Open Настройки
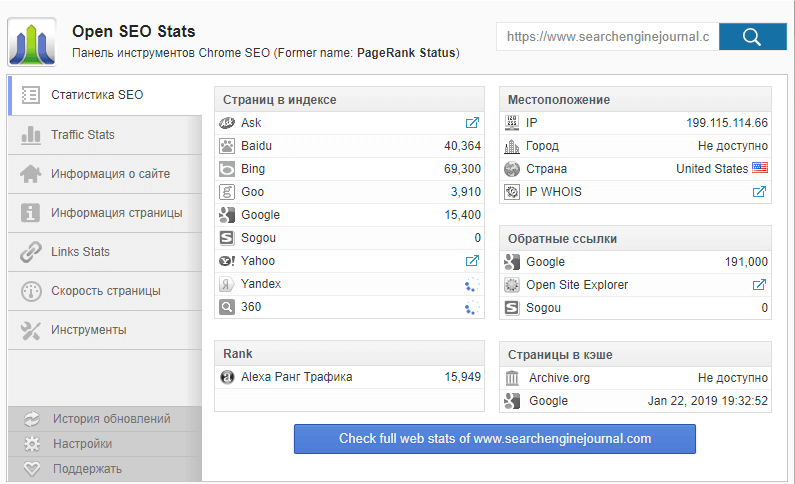The height and width of the screenshot is (484, 795). tap(105, 444)
